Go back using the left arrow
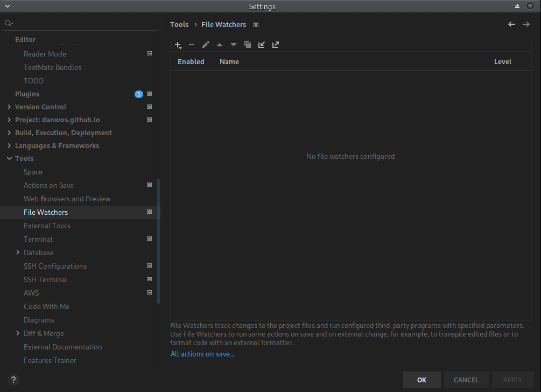541x392 pixels. (511, 24)
